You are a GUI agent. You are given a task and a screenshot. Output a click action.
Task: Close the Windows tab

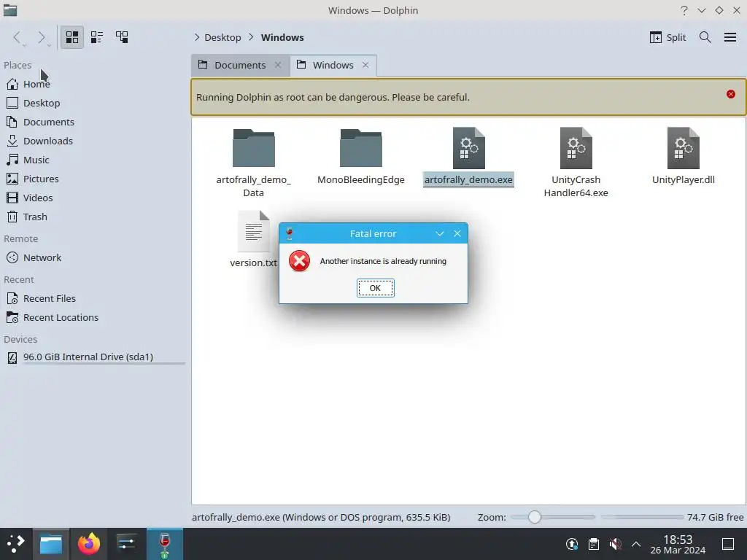365,65
